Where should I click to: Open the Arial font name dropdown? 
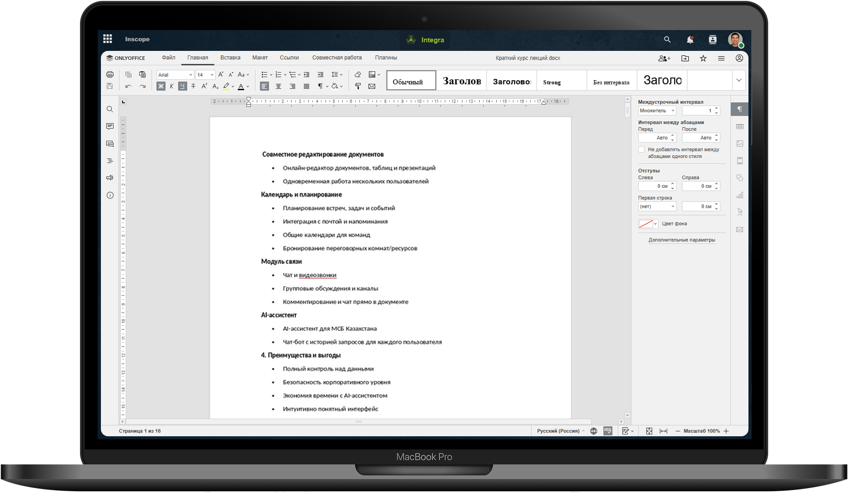pyautogui.click(x=175, y=75)
